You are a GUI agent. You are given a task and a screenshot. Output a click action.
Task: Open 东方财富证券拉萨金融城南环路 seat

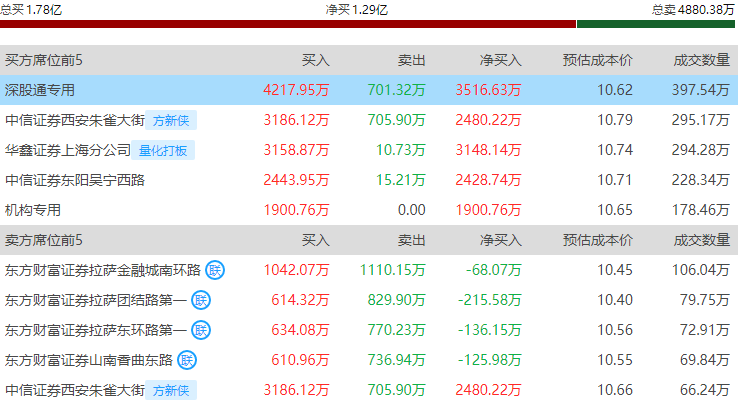(x=103, y=270)
